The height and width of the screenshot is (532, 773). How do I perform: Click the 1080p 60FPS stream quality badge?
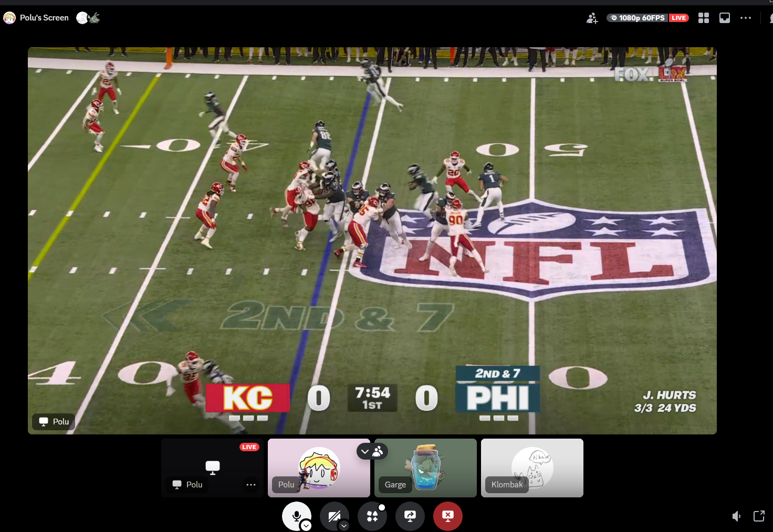[637, 18]
